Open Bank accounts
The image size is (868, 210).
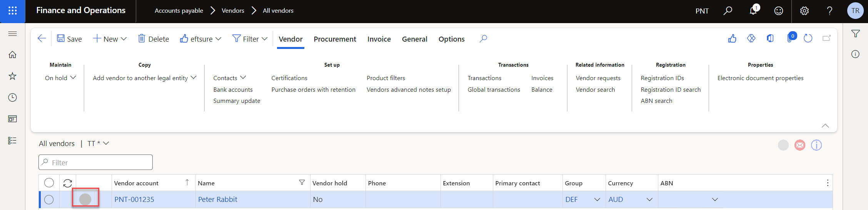(x=233, y=89)
